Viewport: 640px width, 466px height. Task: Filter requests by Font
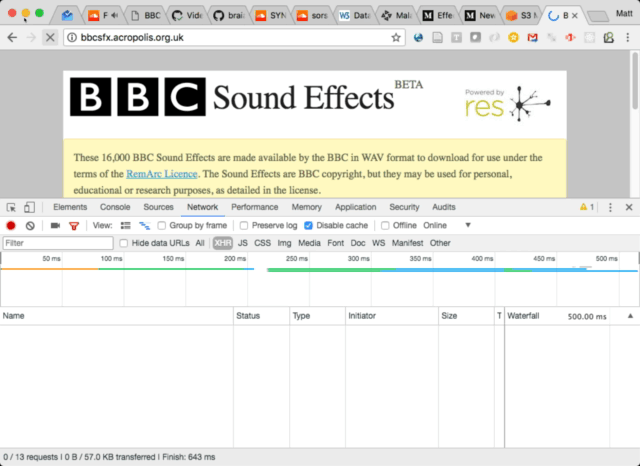[336, 243]
